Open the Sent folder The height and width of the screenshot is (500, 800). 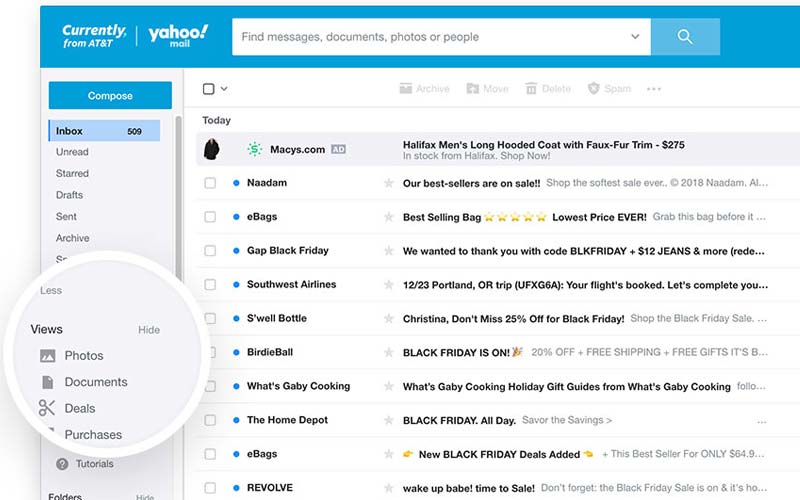pyautogui.click(x=66, y=216)
